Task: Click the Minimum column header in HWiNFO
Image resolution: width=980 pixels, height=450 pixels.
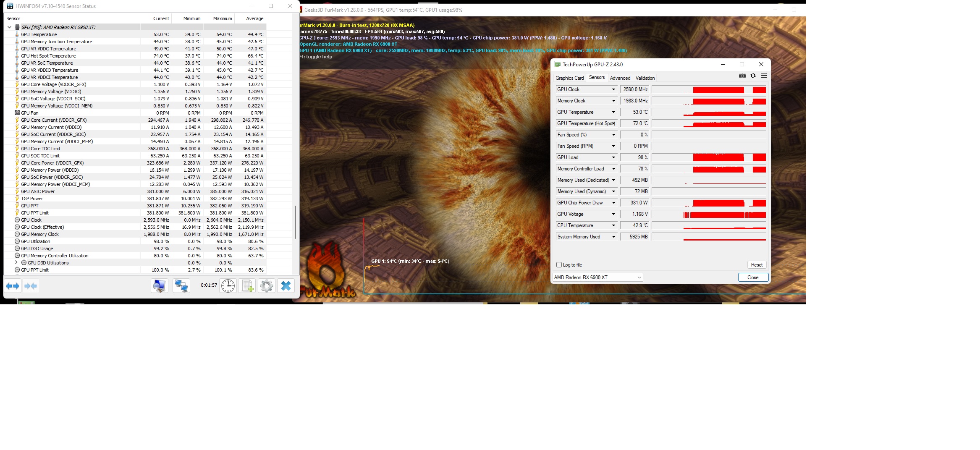Action: coord(187,18)
